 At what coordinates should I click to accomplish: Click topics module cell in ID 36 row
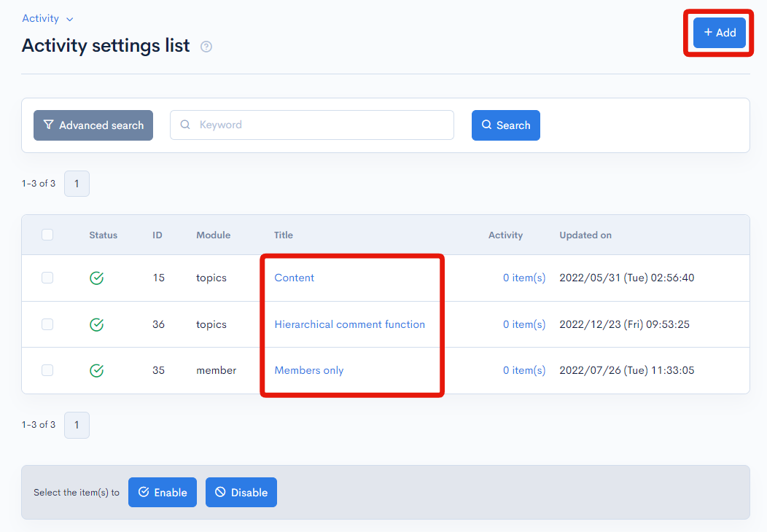click(211, 324)
